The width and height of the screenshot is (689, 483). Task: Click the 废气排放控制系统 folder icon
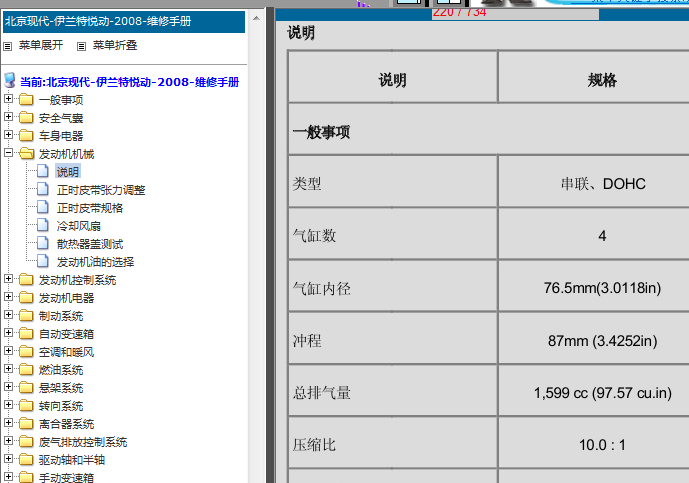click(x=26, y=442)
